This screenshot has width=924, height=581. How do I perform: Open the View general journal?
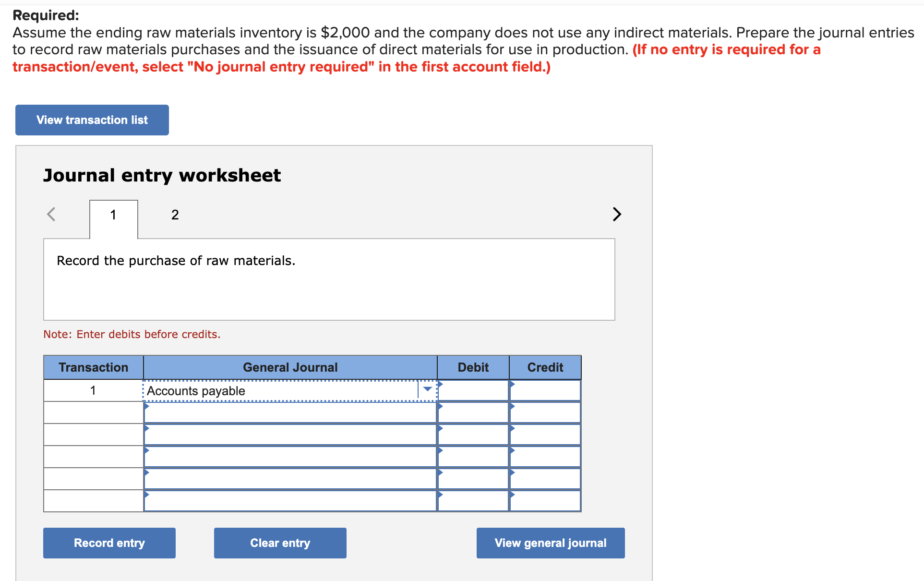point(550,543)
